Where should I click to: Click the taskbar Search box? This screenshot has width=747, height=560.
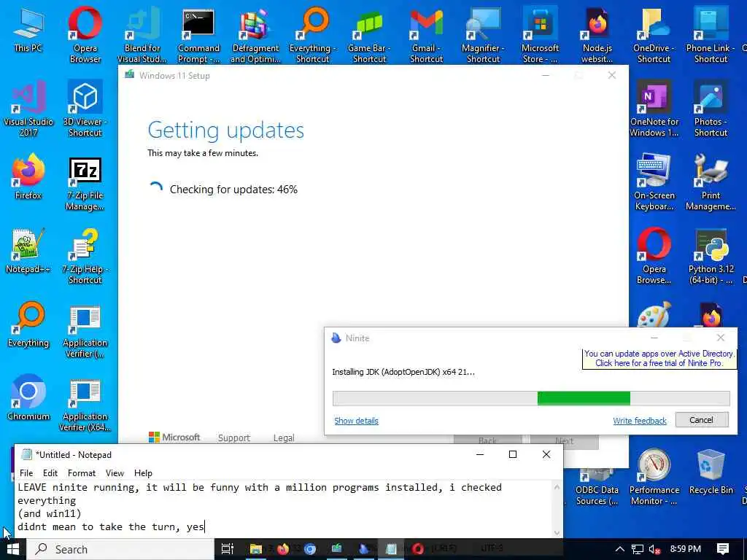[x=120, y=549]
